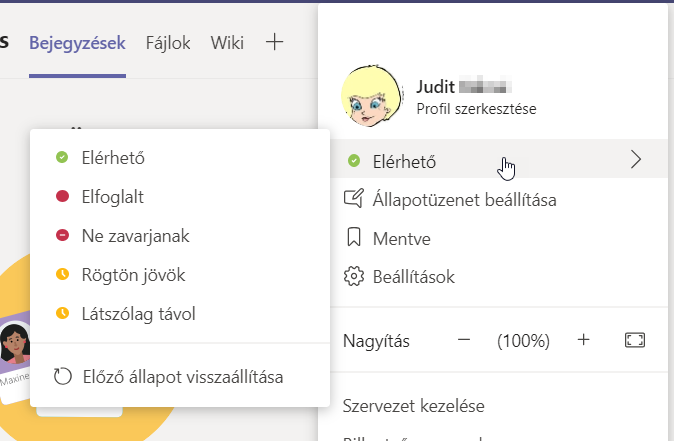Choose Látszólag távol status
The image size is (674, 441).
tap(138, 313)
